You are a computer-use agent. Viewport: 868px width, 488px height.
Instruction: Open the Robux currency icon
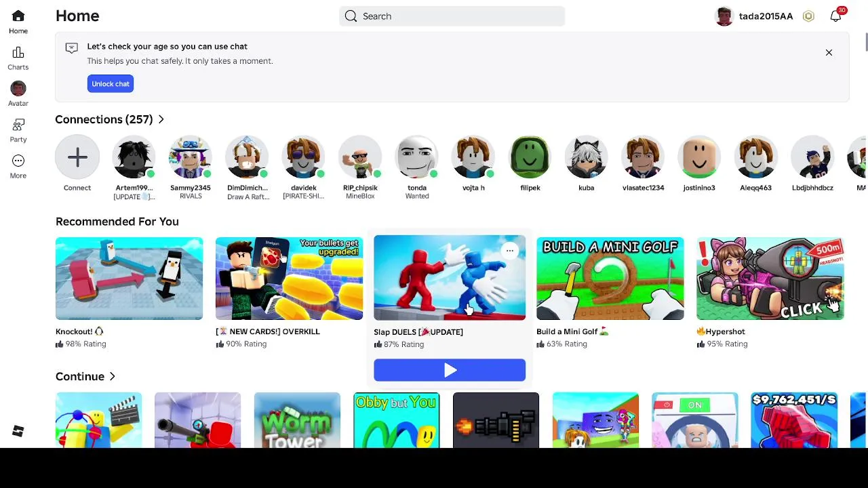coord(808,16)
